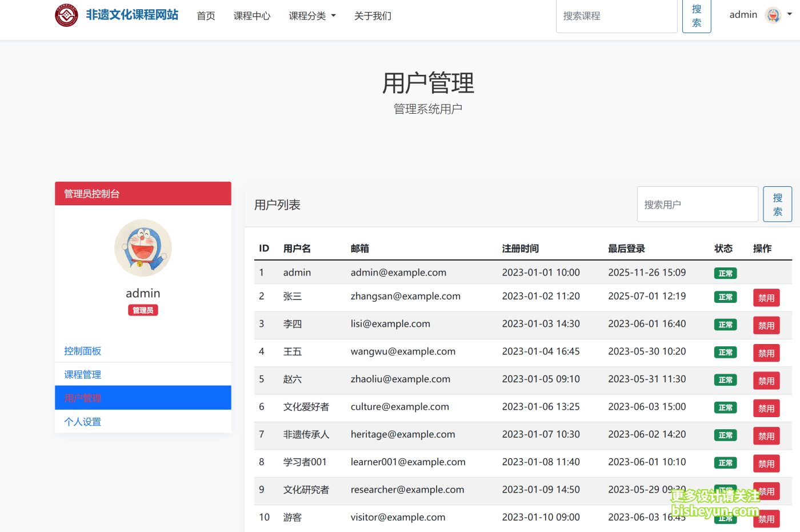Open 控制面板 from the sidebar
800x532 pixels.
pyautogui.click(x=82, y=351)
